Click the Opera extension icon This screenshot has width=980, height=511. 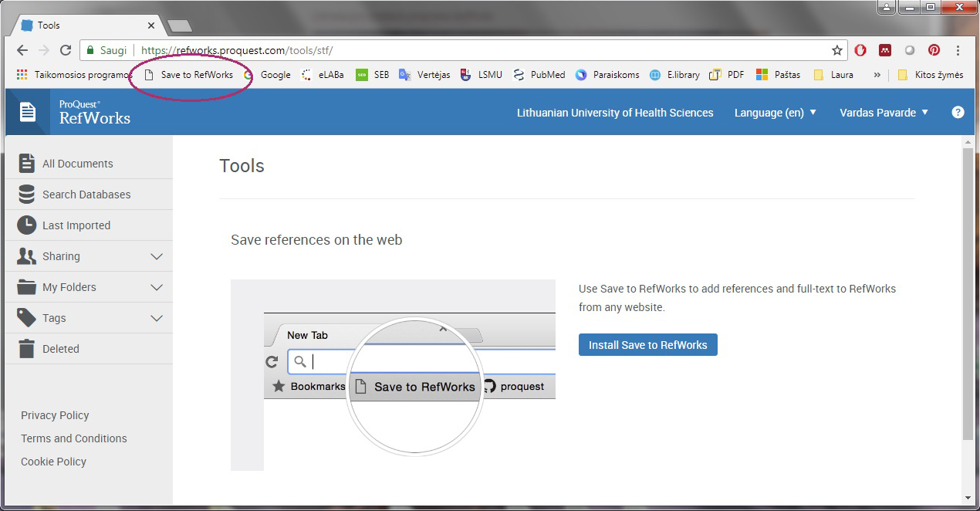point(860,50)
